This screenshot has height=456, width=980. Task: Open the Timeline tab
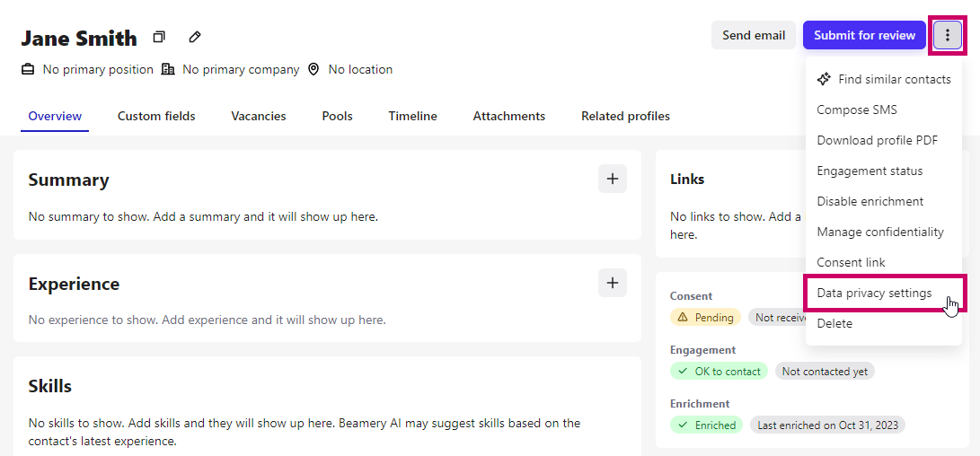(x=412, y=116)
